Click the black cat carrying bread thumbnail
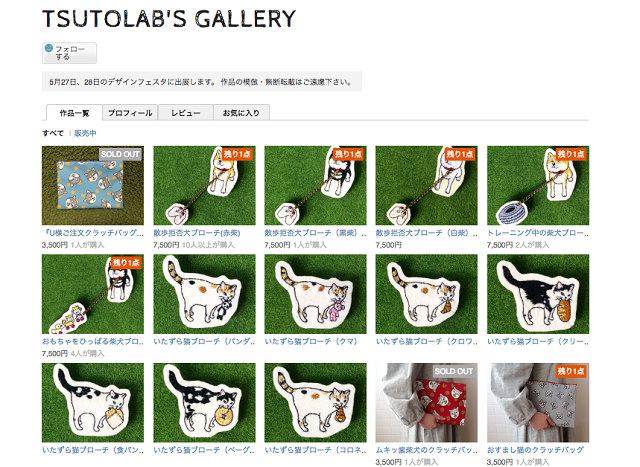 (538, 294)
